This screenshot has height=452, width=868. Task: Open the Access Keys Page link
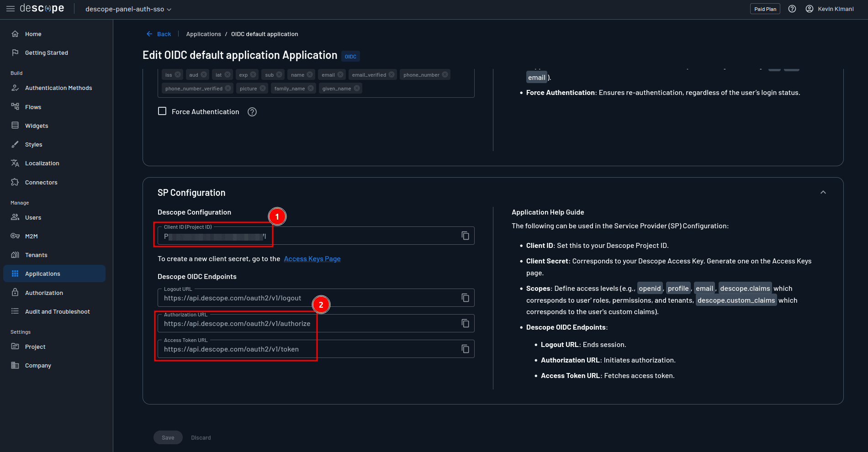tap(312, 258)
